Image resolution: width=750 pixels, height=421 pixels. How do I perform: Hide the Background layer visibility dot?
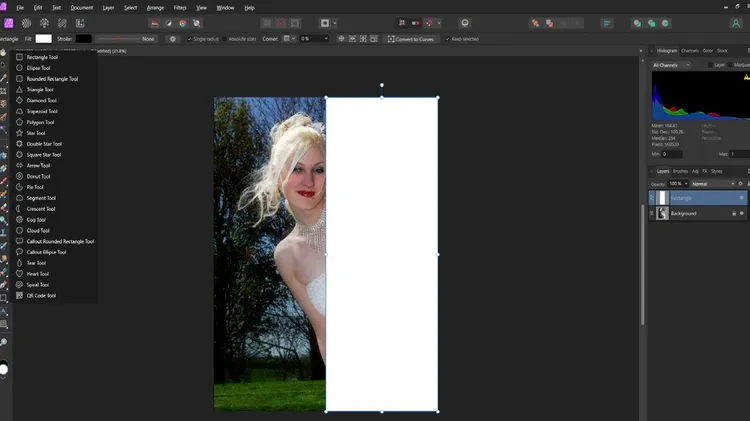[742, 213]
